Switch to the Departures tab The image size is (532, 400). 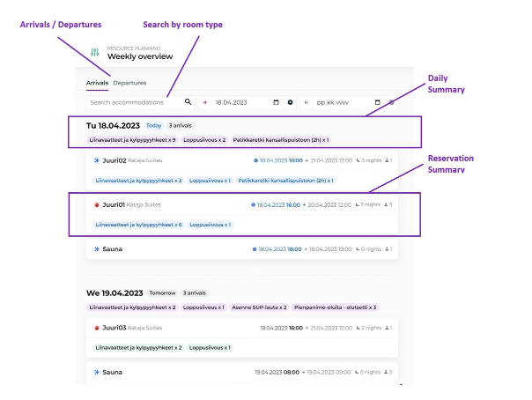click(129, 83)
